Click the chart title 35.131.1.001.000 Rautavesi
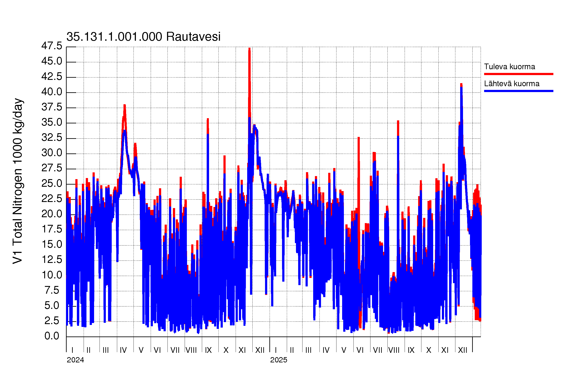The height and width of the screenshot is (370, 588). pyautogui.click(x=143, y=37)
